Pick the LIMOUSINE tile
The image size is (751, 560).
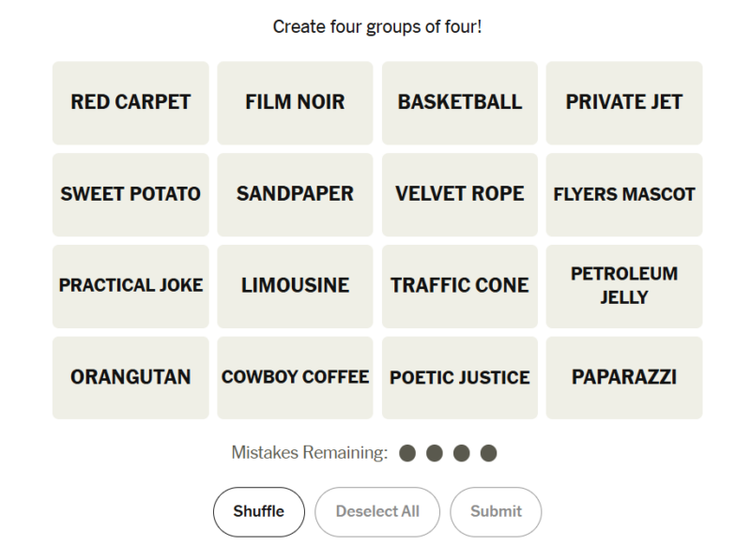pyautogui.click(x=295, y=286)
